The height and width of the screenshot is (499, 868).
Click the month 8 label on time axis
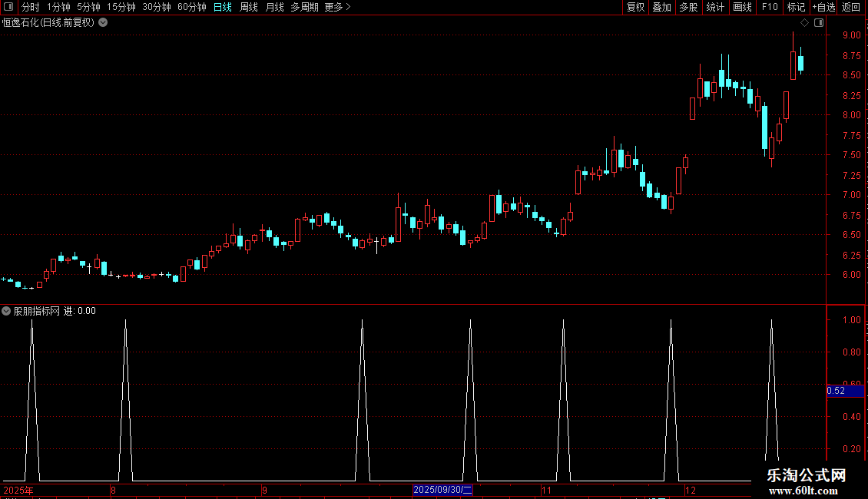pos(113,490)
